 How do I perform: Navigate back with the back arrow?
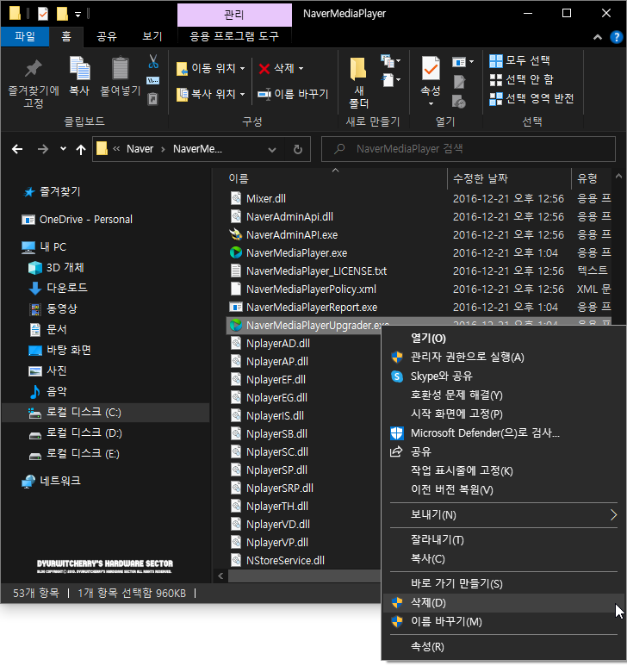(17, 149)
